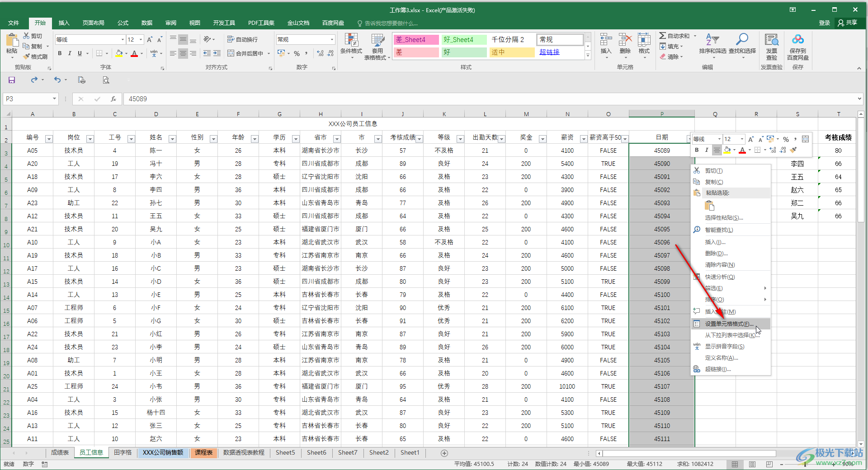868x470 pixels.
Task: Open the 公式 (Formulas) ribbon tab
Action: [x=123, y=23]
